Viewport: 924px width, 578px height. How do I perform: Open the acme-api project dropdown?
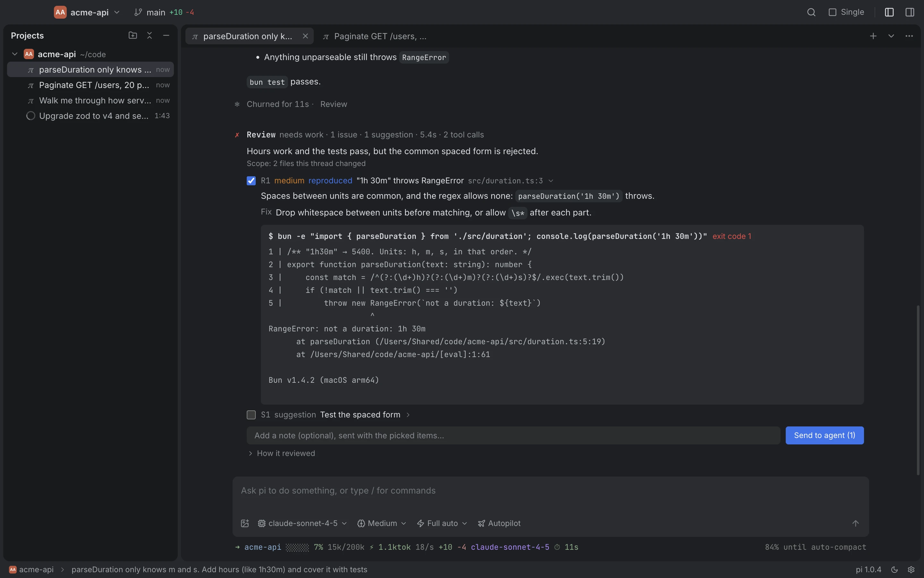[87, 12]
